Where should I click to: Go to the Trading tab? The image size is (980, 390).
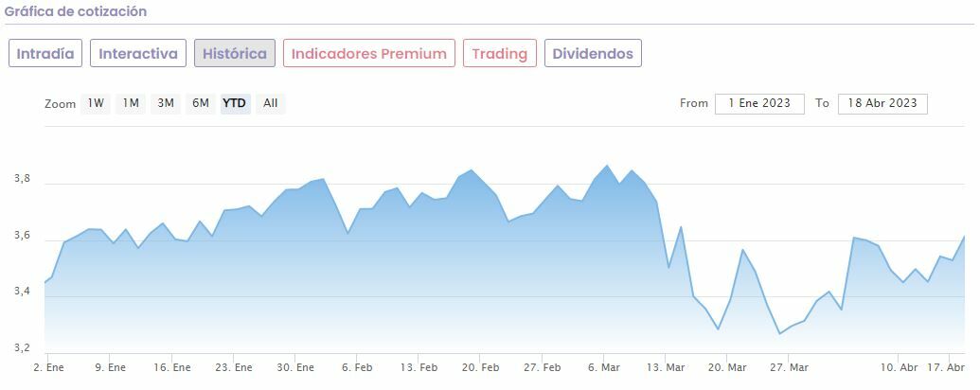pos(499,54)
